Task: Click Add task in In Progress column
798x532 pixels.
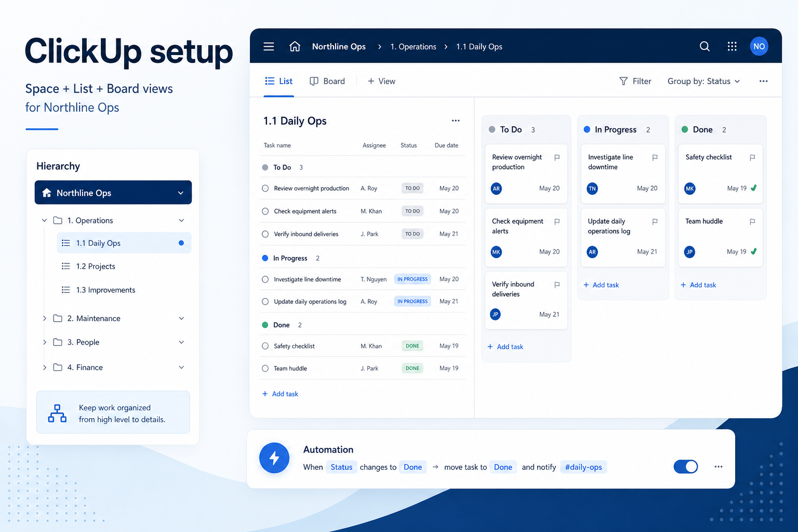Action: tap(601, 285)
